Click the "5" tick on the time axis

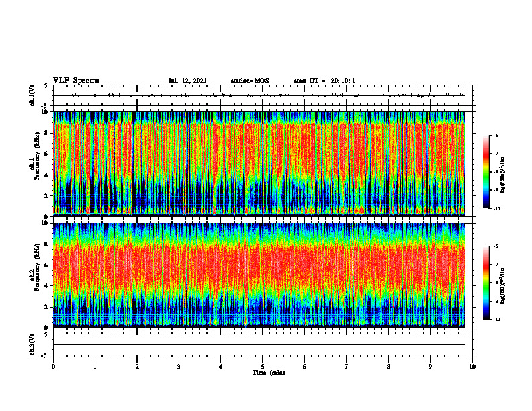tap(263, 367)
